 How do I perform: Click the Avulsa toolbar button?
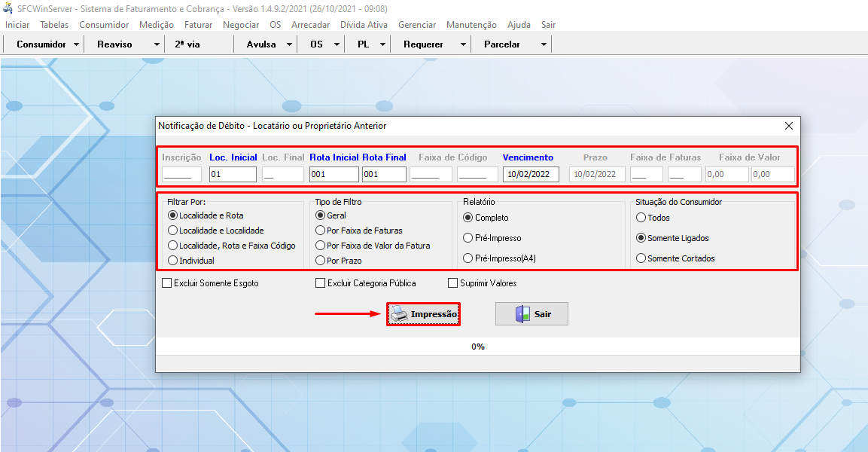[261, 44]
